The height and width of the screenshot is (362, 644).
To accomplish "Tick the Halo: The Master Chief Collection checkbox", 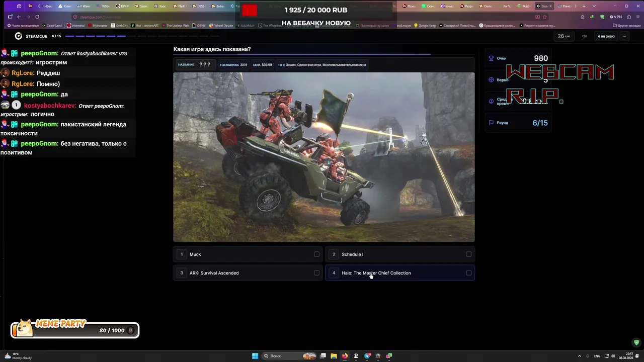I will point(468,273).
